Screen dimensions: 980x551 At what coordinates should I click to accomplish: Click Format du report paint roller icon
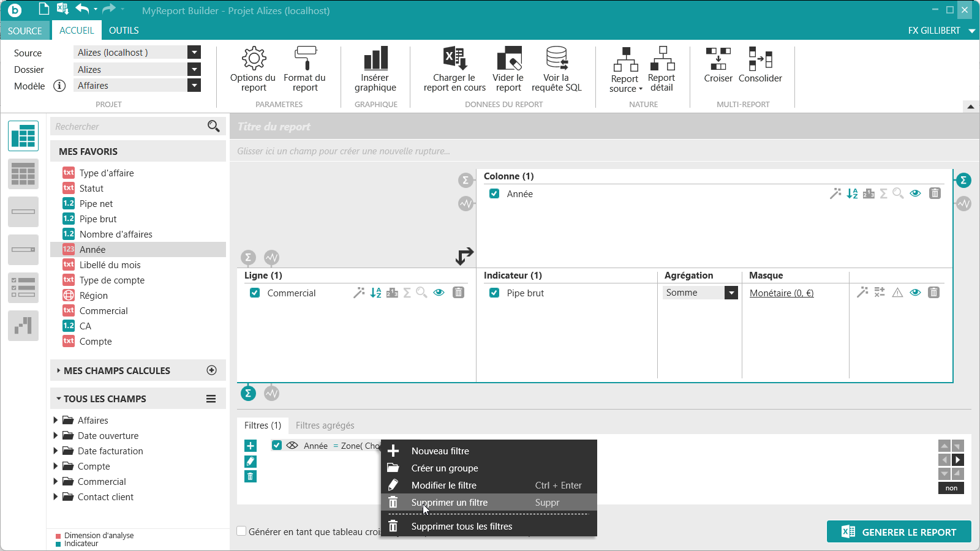pyautogui.click(x=304, y=59)
